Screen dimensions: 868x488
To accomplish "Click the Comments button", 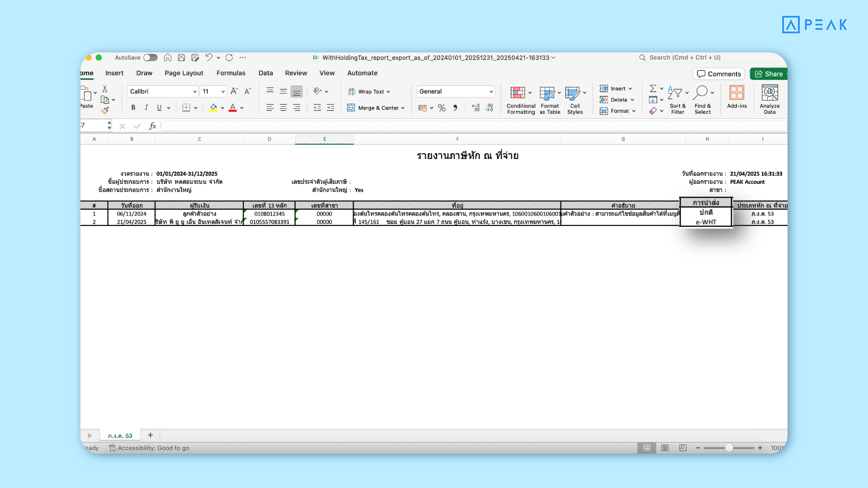I will click(x=719, y=74).
